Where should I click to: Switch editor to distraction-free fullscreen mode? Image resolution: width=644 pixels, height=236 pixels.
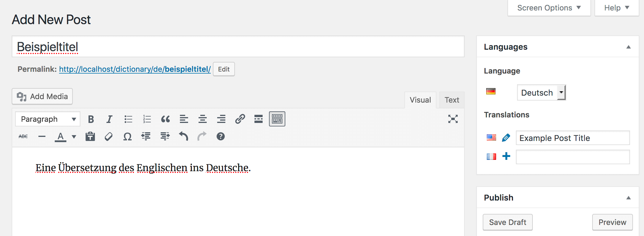pyautogui.click(x=453, y=119)
